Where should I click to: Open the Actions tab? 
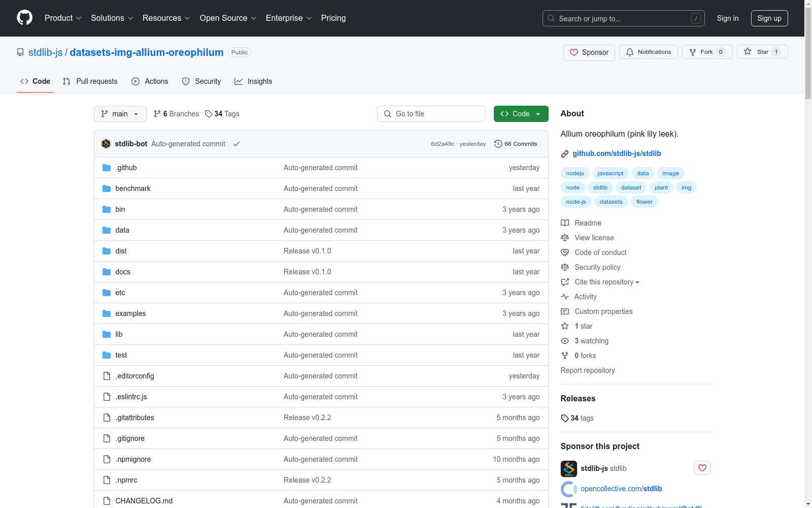click(150, 81)
